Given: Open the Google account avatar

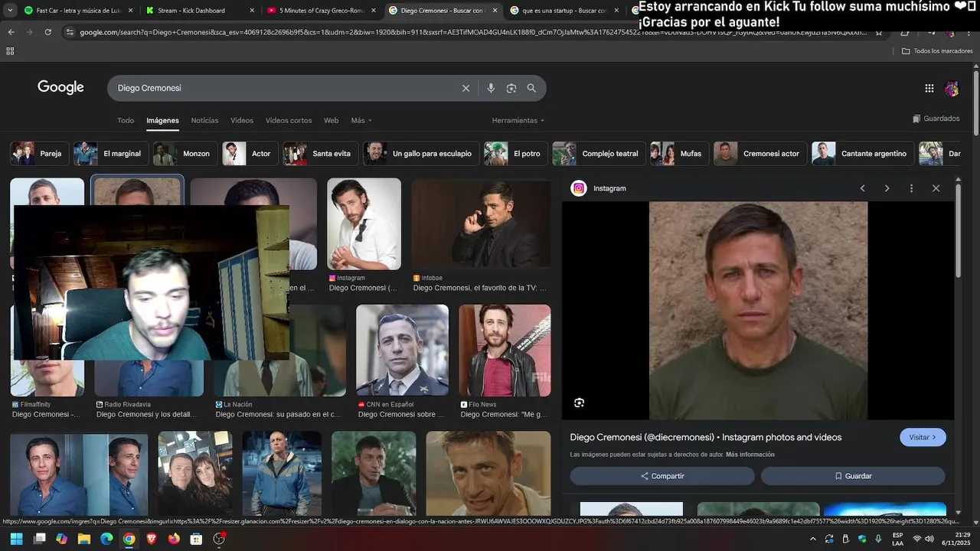Looking at the screenshot, I should 952,89.
